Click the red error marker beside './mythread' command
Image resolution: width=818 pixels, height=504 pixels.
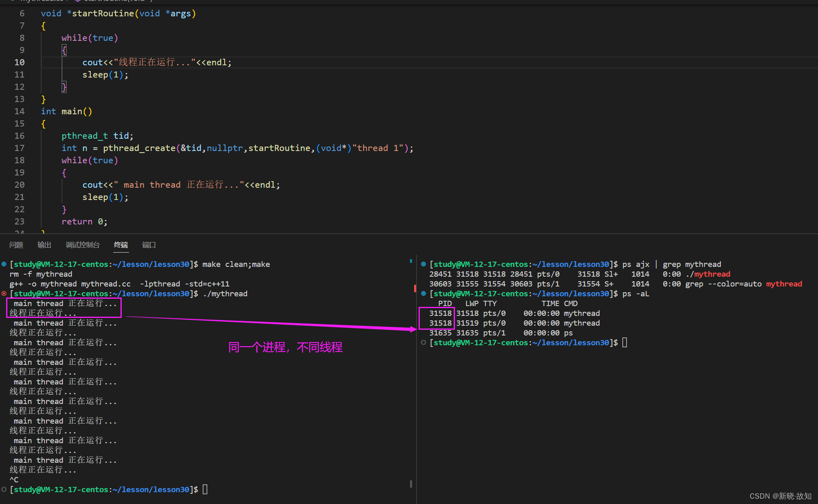(x=4, y=293)
